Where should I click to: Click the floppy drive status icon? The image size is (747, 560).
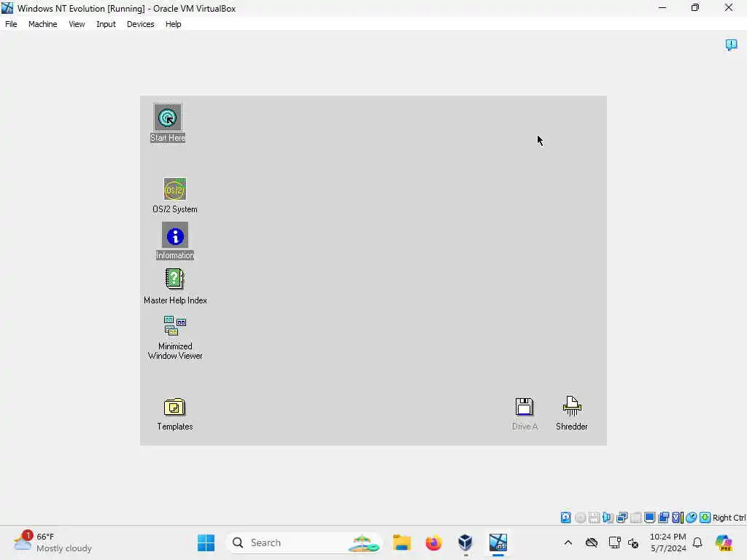pos(594,518)
